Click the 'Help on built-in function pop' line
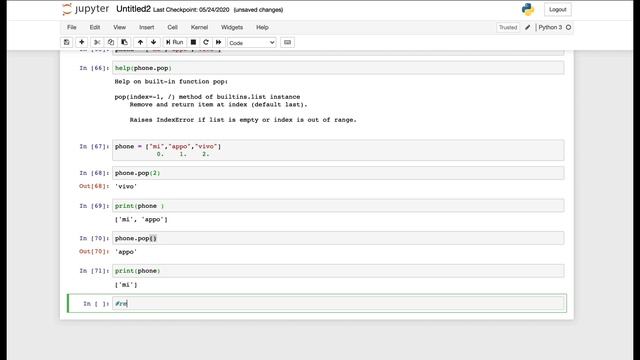 171,82
